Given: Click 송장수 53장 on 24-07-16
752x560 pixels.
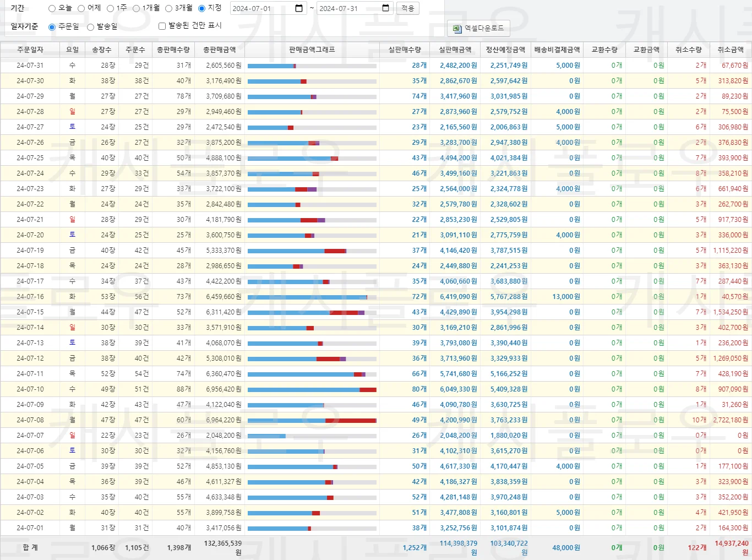Looking at the screenshot, I should 108,296.
